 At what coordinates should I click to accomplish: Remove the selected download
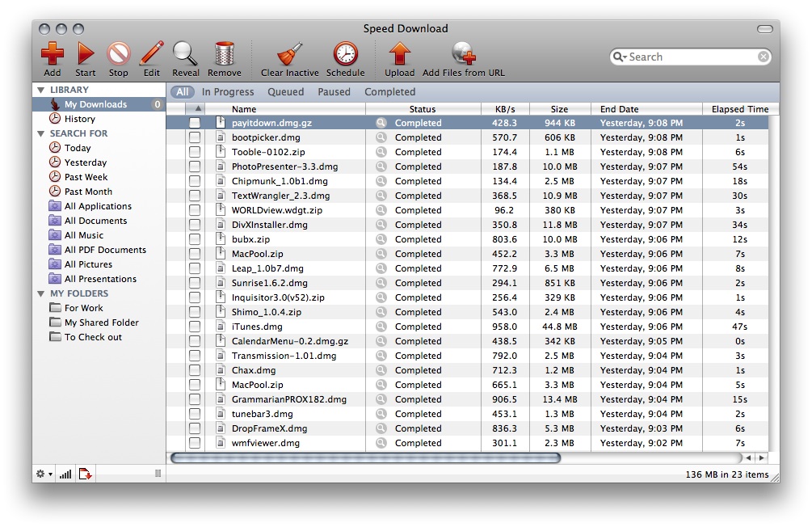point(225,54)
